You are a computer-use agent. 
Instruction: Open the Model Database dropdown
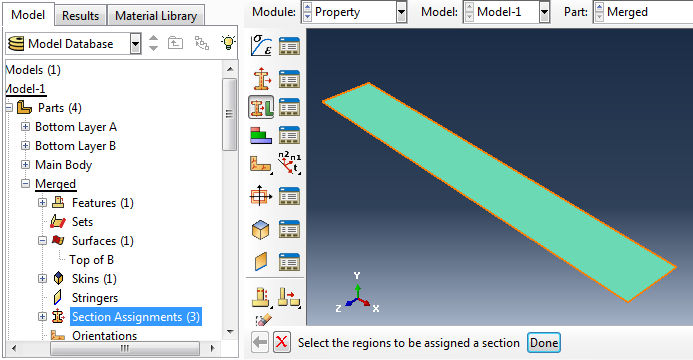[x=136, y=43]
